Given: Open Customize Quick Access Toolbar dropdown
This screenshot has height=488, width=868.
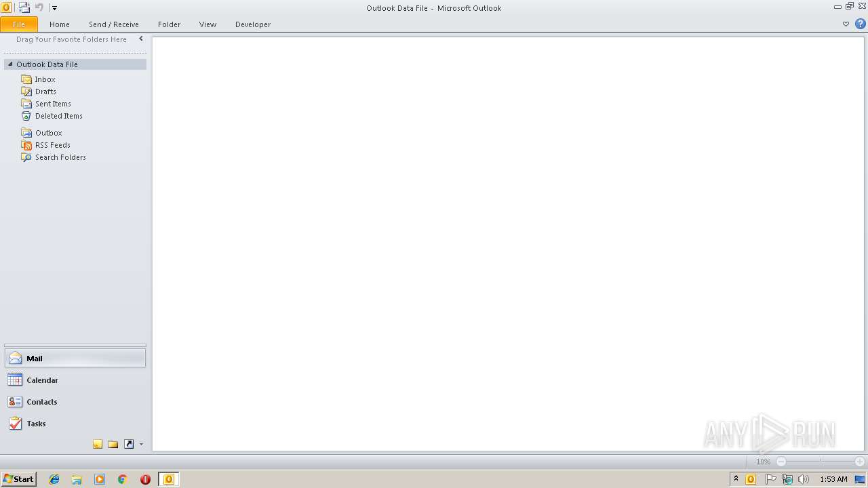Looking at the screenshot, I should tap(55, 8).
